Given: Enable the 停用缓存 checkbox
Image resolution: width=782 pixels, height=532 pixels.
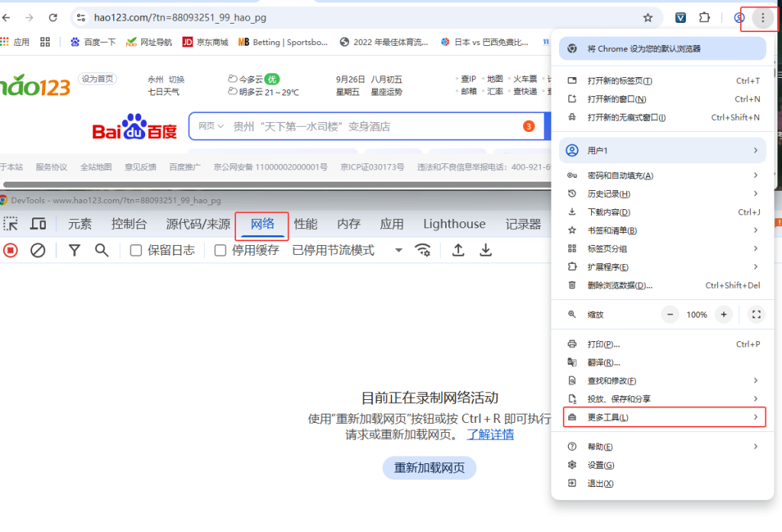Looking at the screenshot, I should point(219,250).
